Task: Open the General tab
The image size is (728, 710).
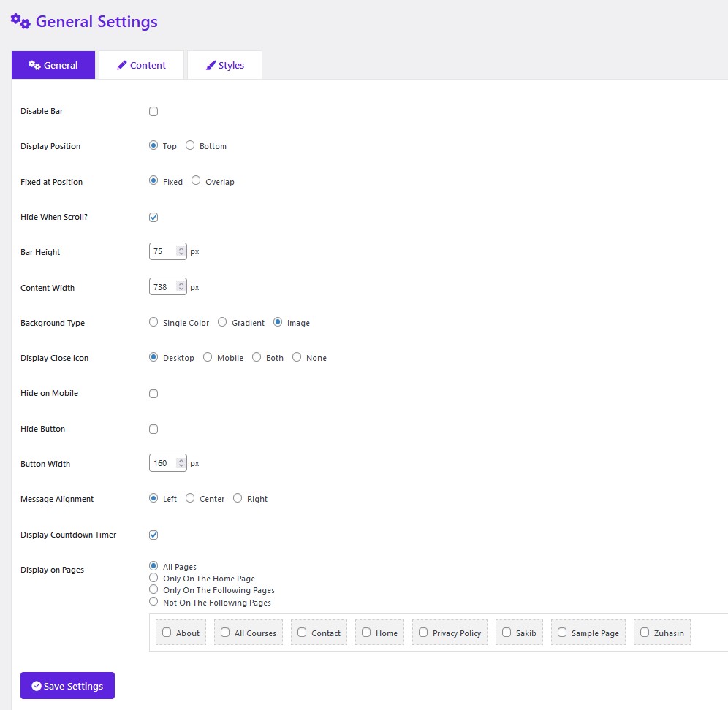Action: (x=53, y=65)
